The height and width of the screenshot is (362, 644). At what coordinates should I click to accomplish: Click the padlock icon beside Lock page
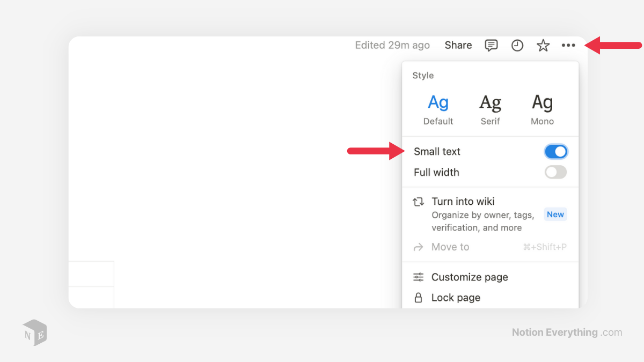pos(418,298)
